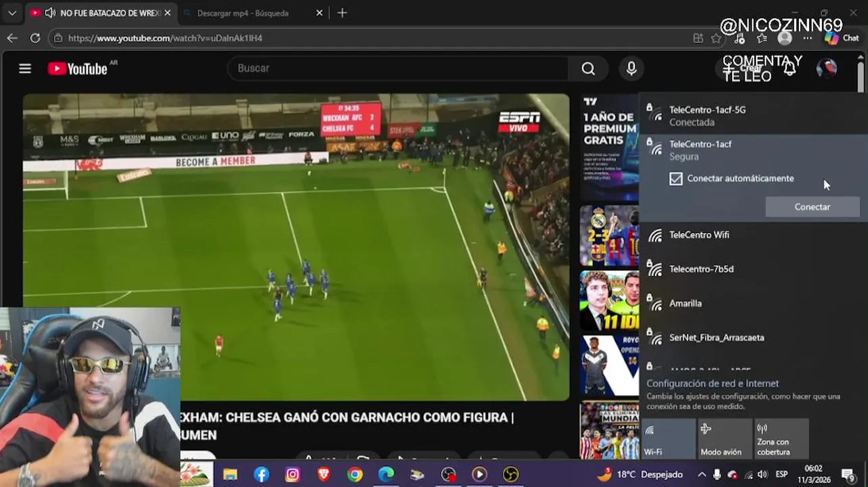Open the 11 IDEAL video thumbnail
This screenshot has width=868, height=487.
tap(609, 301)
